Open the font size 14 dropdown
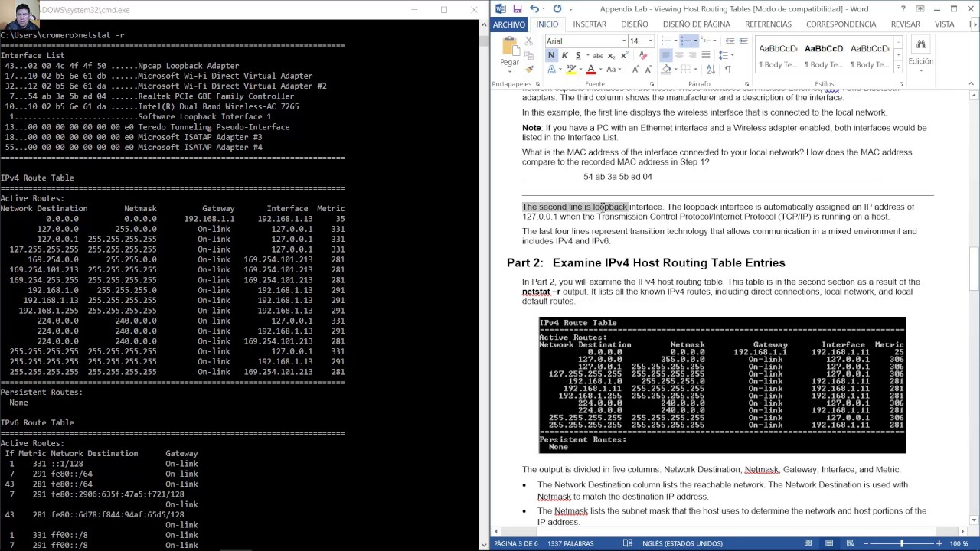This screenshot has width=980, height=551. pyautogui.click(x=650, y=41)
